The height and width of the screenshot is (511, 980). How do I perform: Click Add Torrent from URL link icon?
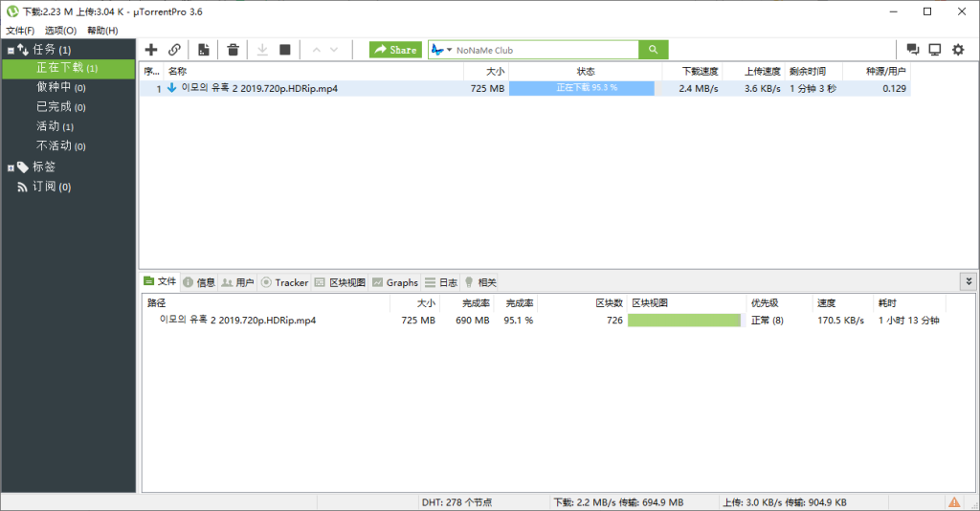click(174, 50)
